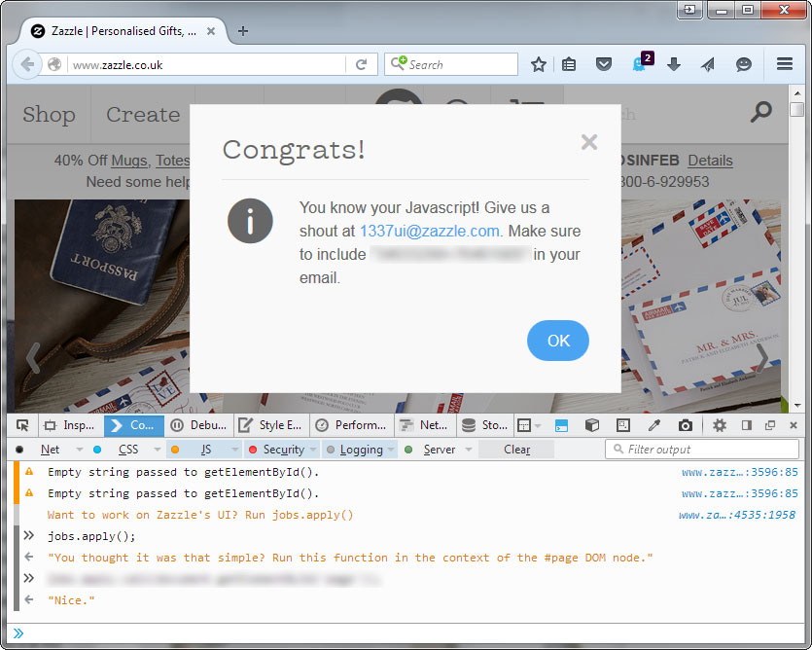Click the 1337ui@zazzle.com email link
This screenshot has width=812, height=650.
[x=429, y=232]
